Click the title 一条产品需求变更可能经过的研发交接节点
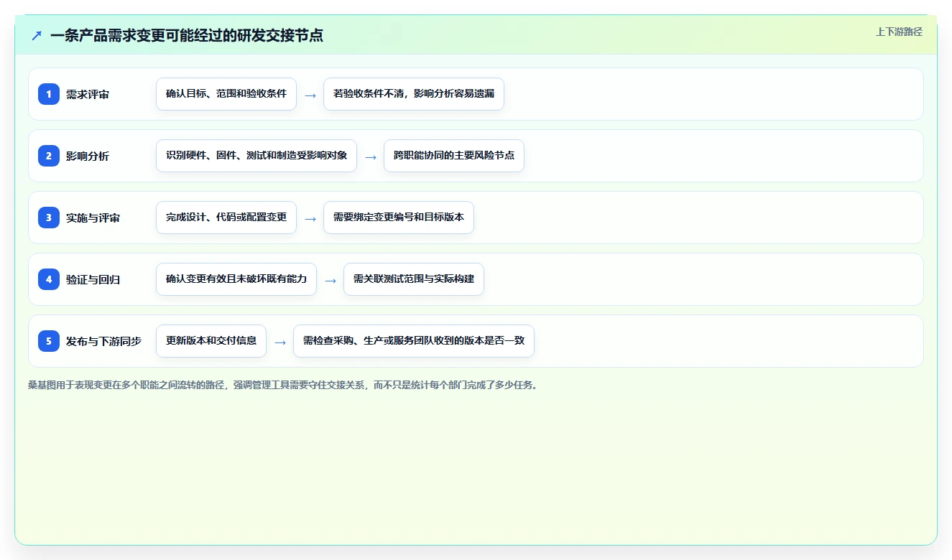This screenshot has width=952, height=560. point(187,35)
